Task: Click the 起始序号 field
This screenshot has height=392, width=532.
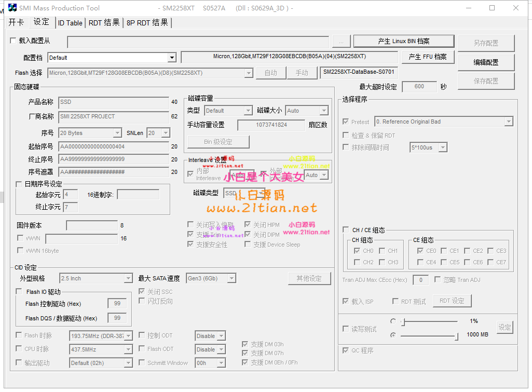Action: click(x=113, y=146)
